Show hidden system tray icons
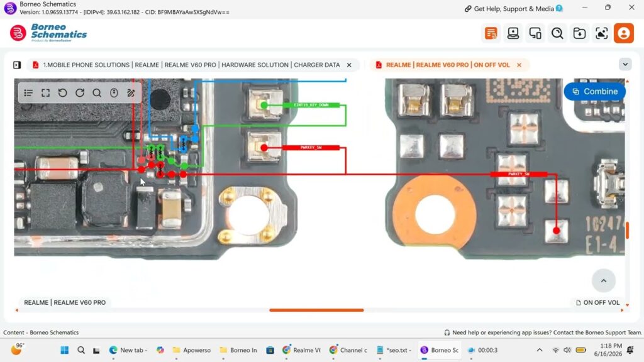 click(x=540, y=349)
